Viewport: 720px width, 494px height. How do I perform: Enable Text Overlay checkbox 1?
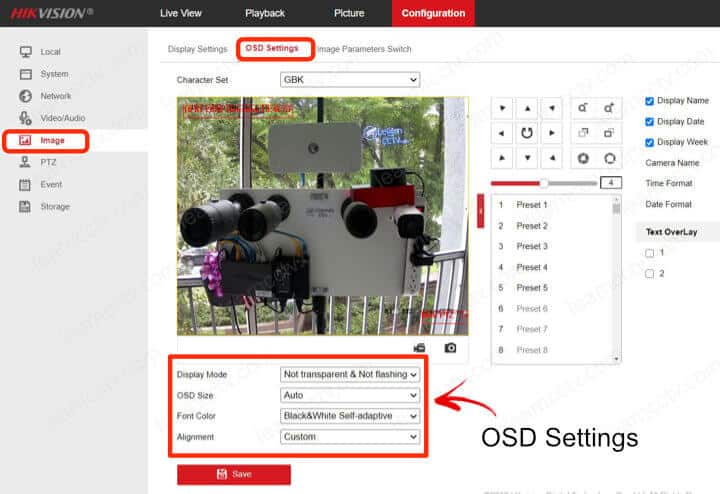pyautogui.click(x=650, y=253)
